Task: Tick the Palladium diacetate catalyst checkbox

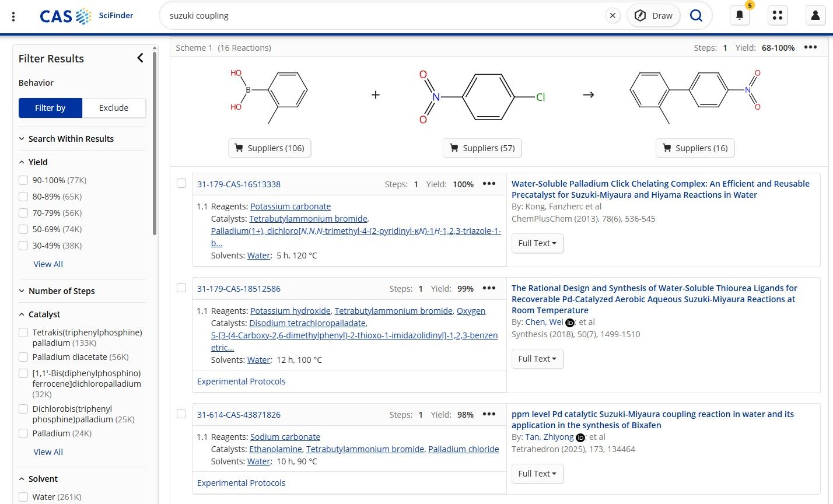Action: coord(23,357)
